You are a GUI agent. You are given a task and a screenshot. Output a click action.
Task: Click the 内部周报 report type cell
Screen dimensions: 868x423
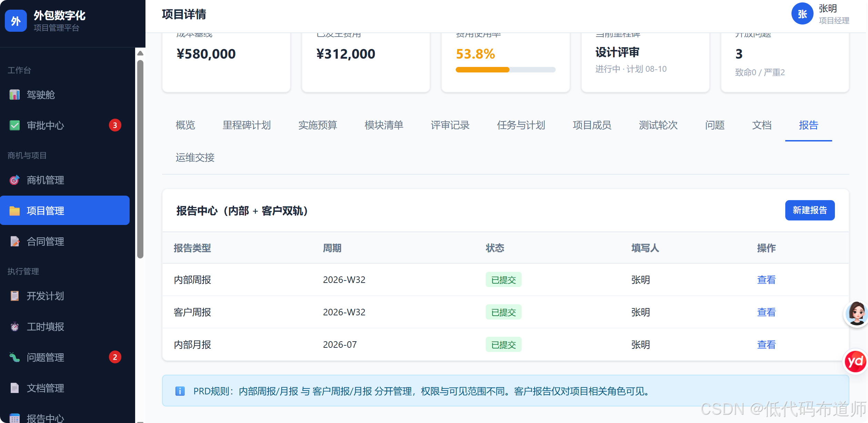point(192,279)
